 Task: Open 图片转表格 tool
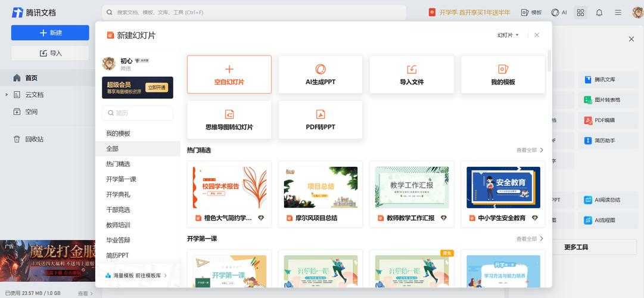(608, 100)
